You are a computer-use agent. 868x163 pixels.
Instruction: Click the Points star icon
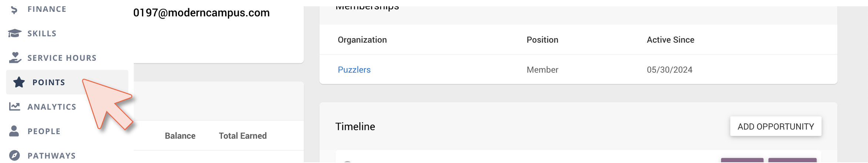coord(19,82)
